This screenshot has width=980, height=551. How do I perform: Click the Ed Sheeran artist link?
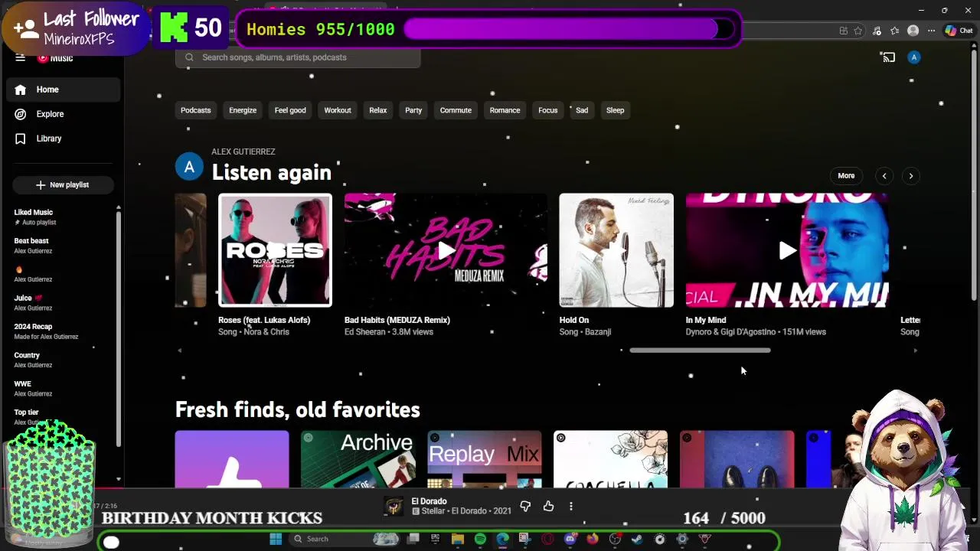(x=365, y=332)
